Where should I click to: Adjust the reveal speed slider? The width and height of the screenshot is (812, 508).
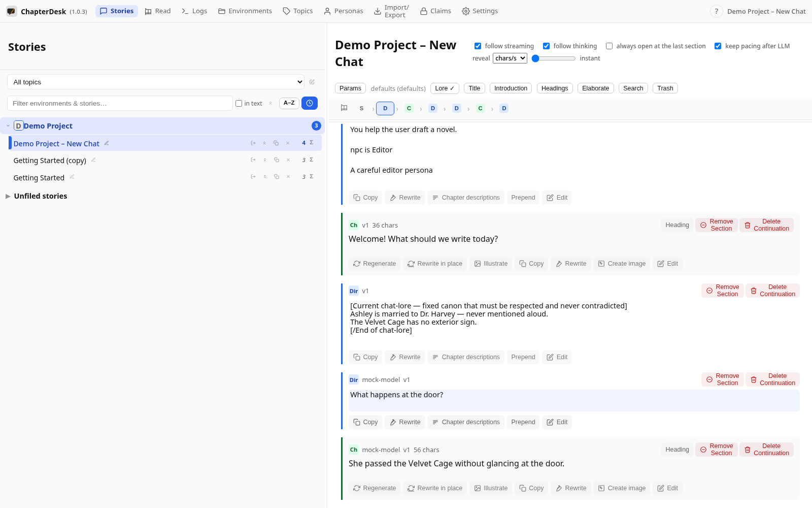click(x=554, y=58)
